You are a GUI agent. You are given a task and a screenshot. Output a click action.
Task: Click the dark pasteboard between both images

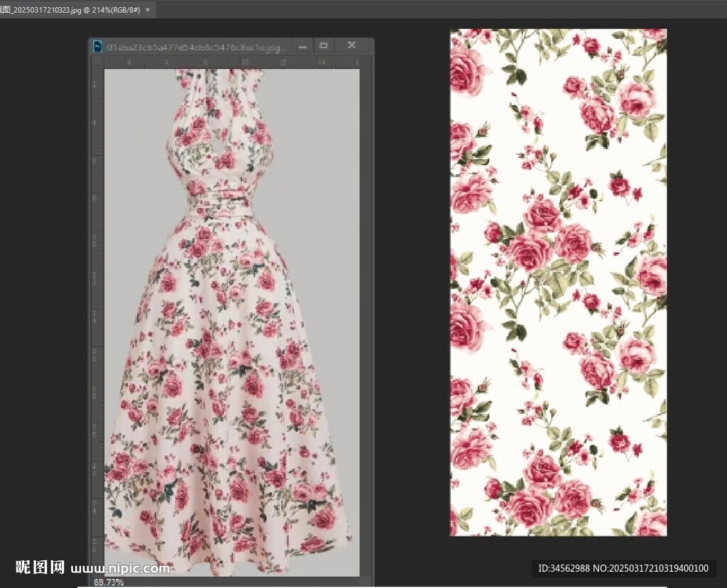412,284
